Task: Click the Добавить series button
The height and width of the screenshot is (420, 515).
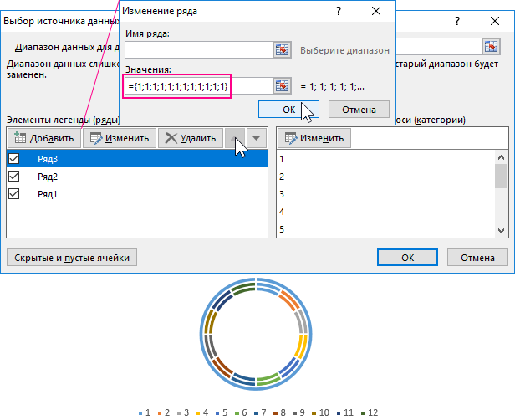Action: pyautogui.click(x=43, y=138)
